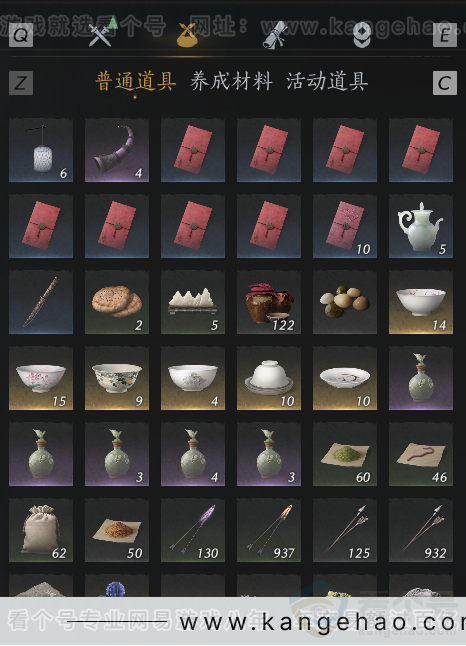Image resolution: width=466 pixels, height=646 pixels.
Task: Select the gold pouch items category
Action: click(x=187, y=35)
